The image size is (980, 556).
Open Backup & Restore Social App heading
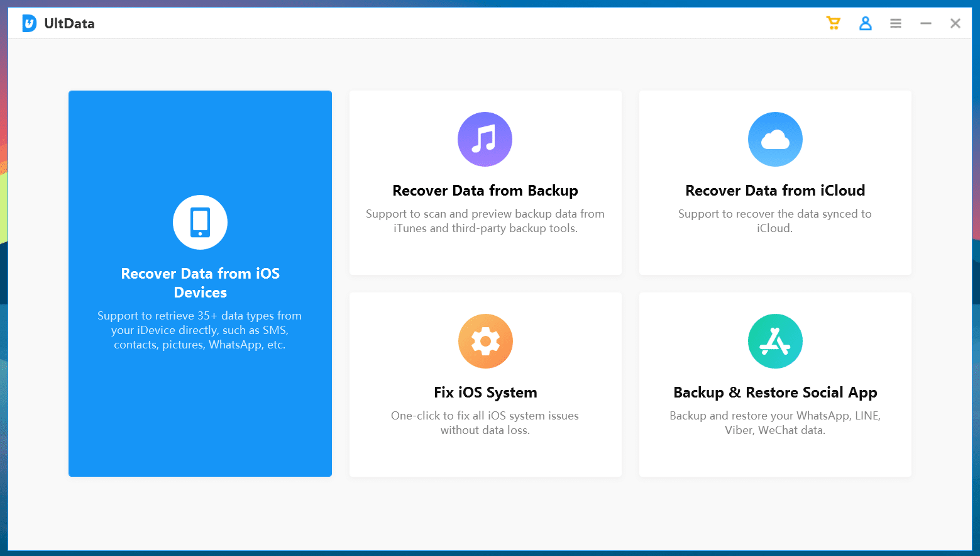775,392
